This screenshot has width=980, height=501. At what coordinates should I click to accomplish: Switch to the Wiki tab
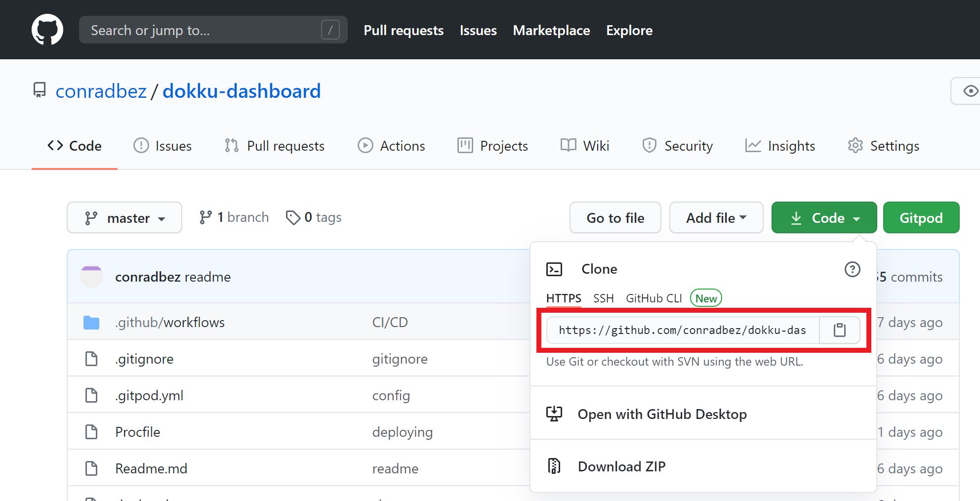585,146
